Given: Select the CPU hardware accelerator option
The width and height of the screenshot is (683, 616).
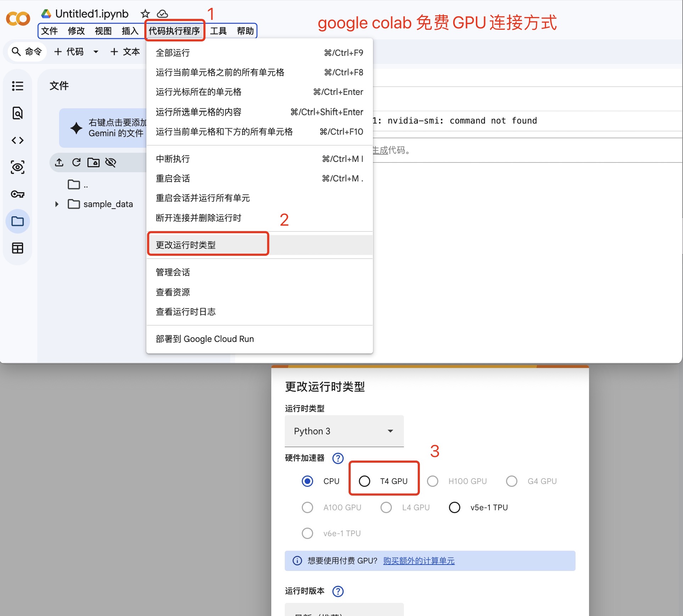Looking at the screenshot, I should (x=307, y=481).
